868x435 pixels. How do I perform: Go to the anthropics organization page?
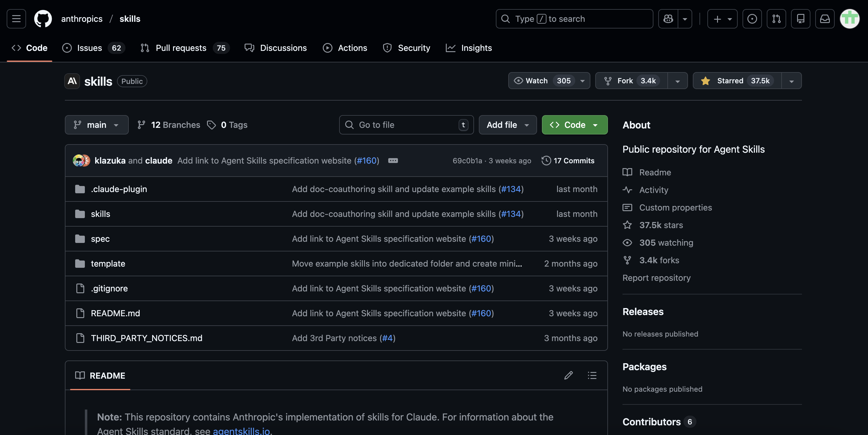82,19
